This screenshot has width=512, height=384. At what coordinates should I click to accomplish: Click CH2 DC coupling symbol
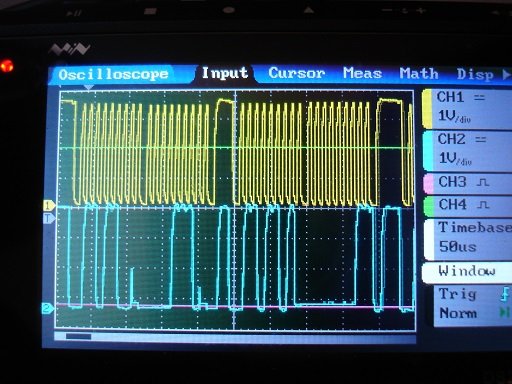(x=480, y=139)
